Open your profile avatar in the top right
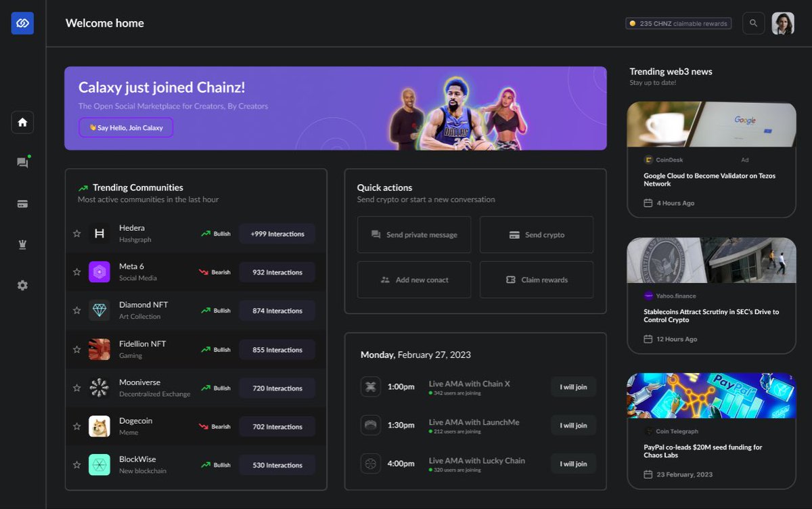 tap(783, 23)
